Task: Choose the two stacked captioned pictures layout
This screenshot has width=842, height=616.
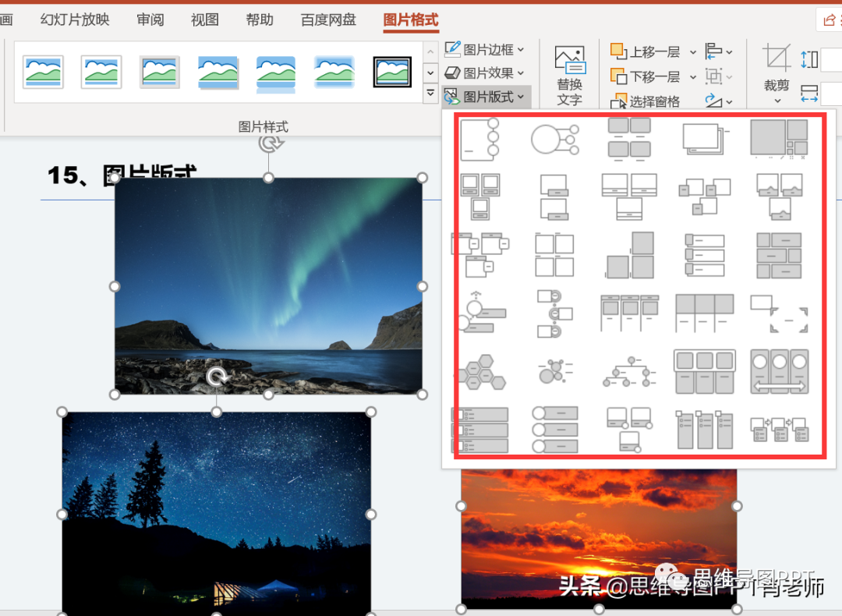Action: [554, 196]
